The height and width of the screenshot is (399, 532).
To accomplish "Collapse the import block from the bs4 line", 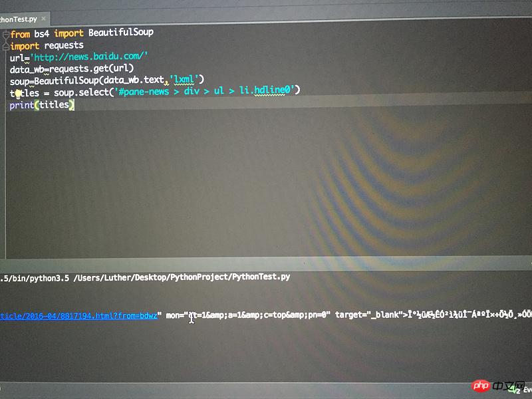I will 6,35.
